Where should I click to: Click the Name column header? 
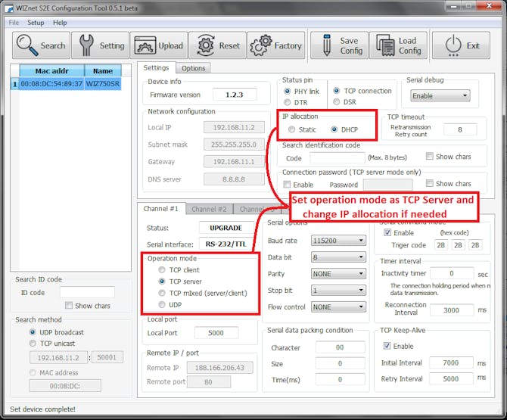pos(103,70)
